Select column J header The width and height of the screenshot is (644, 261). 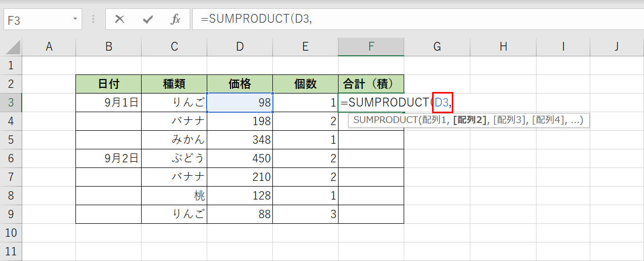coord(617,47)
